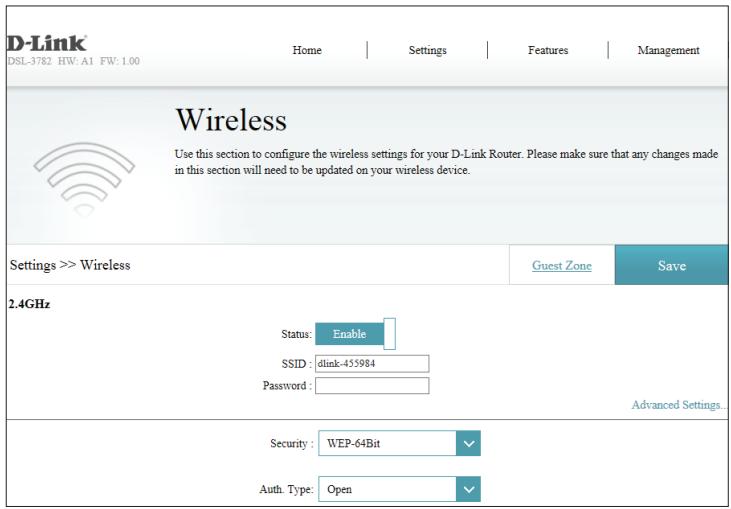The height and width of the screenshot is (509, 731).
Task: Click the Auth. Type dropdown chevron arrow
Action: tap(469, 489)
